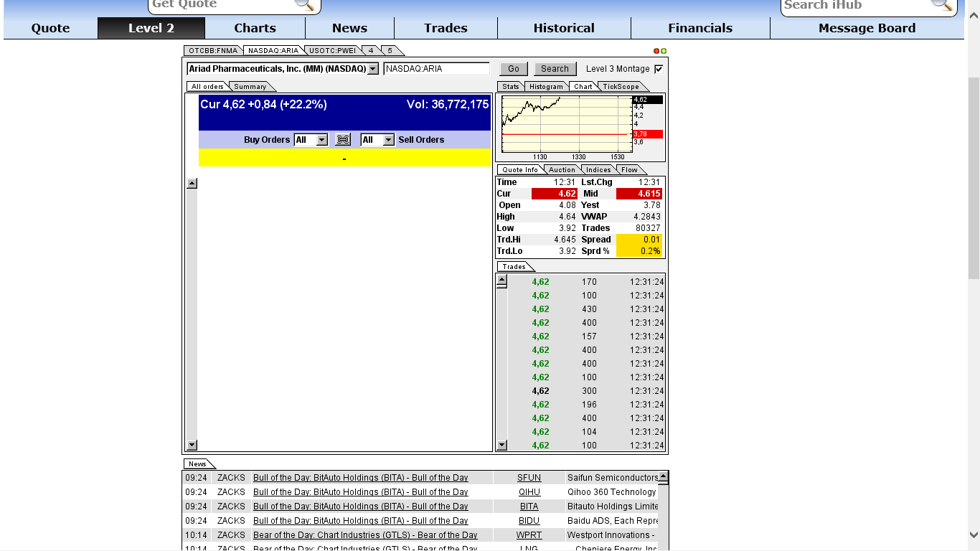
Task: Open the TickScope tab
Action: pyautogui.click(x=621, y=86)
